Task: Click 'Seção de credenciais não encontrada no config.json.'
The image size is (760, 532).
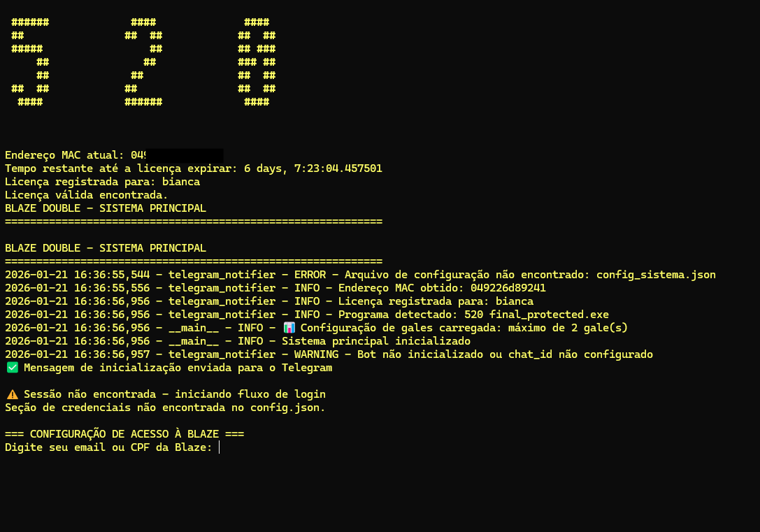Action: 165,408
